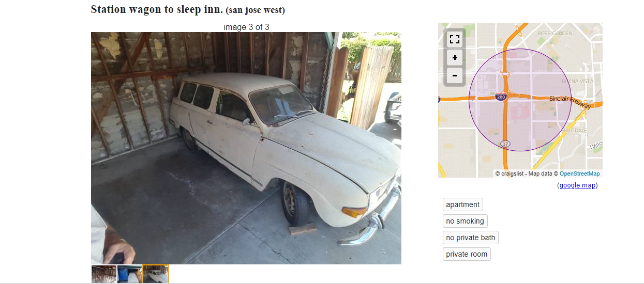644x284 pixels.
Task: Click the no private bath tag
Action: pos(470,238)
